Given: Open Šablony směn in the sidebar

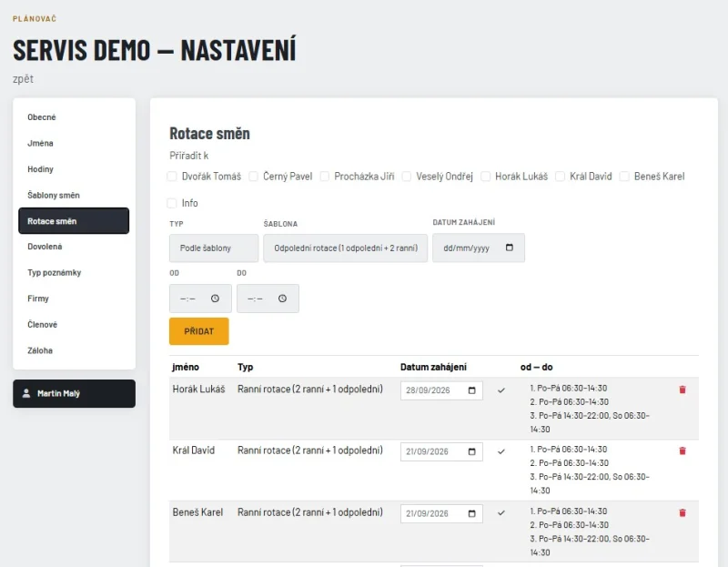Looking at the screenshot, I should (74, 195).
